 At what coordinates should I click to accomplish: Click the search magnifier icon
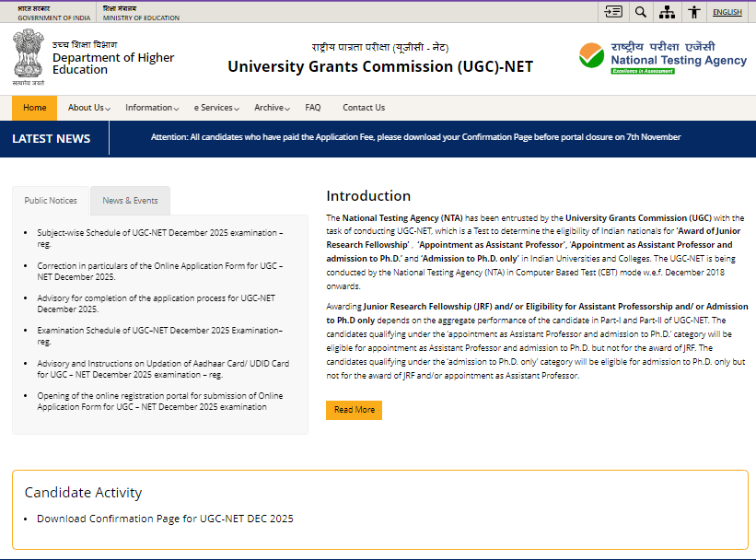(641, 11)
